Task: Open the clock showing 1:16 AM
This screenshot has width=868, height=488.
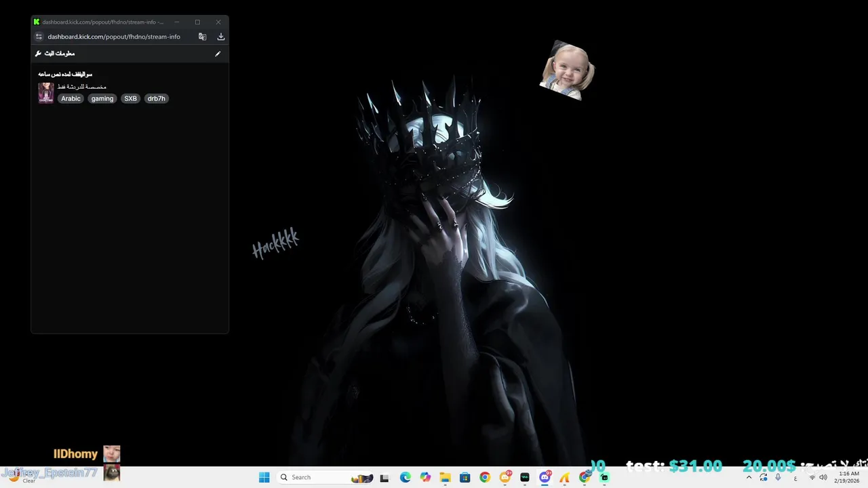Action: point(848,477)
